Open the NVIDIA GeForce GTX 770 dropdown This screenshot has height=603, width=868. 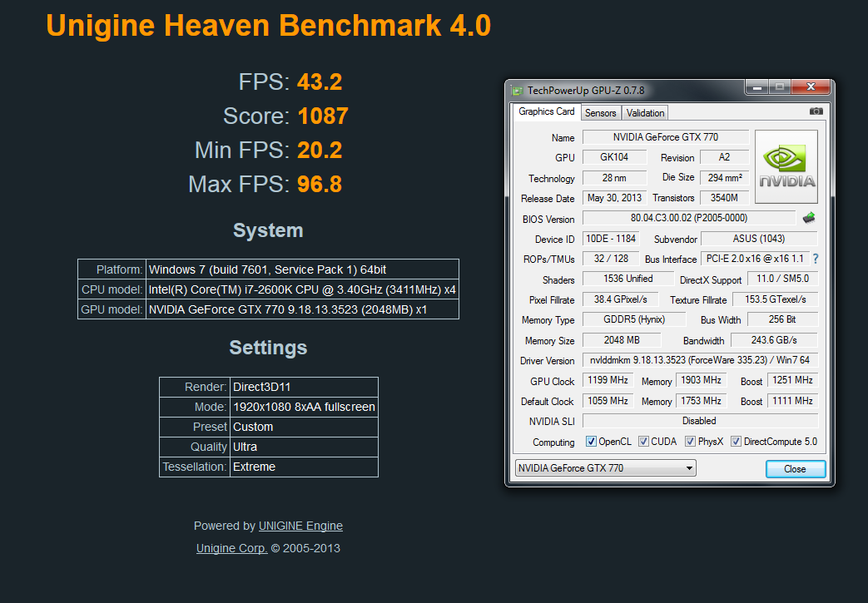point(606,468)
